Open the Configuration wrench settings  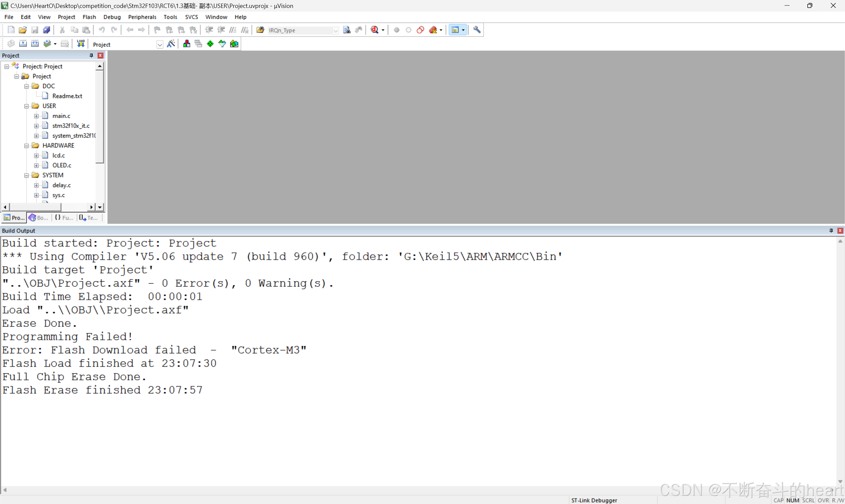pos(477,30)
